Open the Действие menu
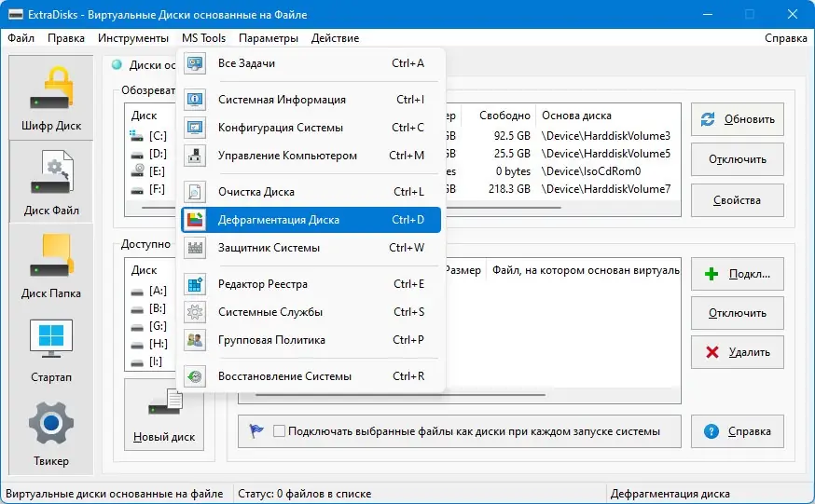This screenshot has width=815, height=504. coord(336,38)
